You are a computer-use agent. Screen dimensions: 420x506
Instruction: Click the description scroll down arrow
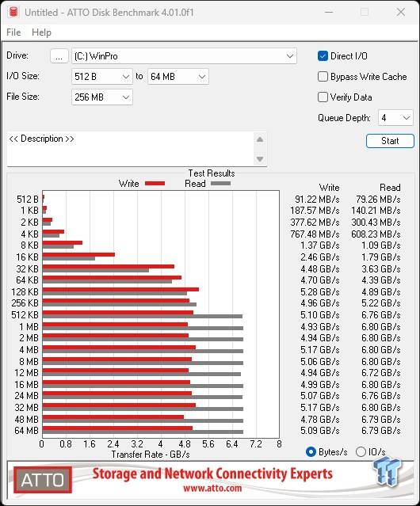point(260,159)
